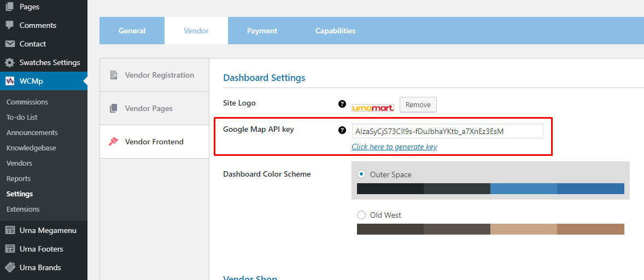Viewport: 644px width, 280px height.
Task: Click the Vendor Pages copy icon
Action: click(113, 108)
